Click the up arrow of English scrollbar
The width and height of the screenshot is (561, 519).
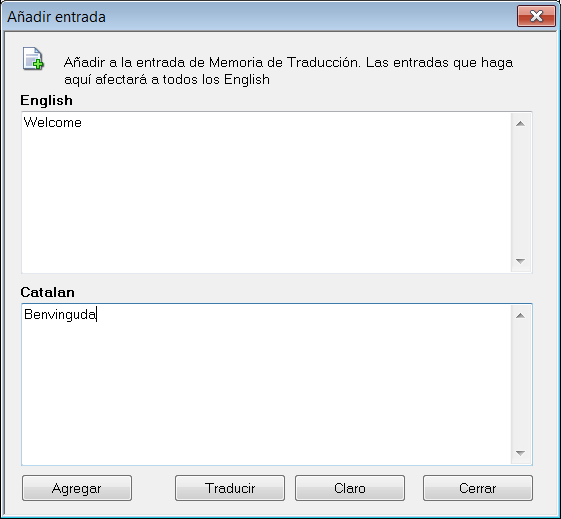521,124
